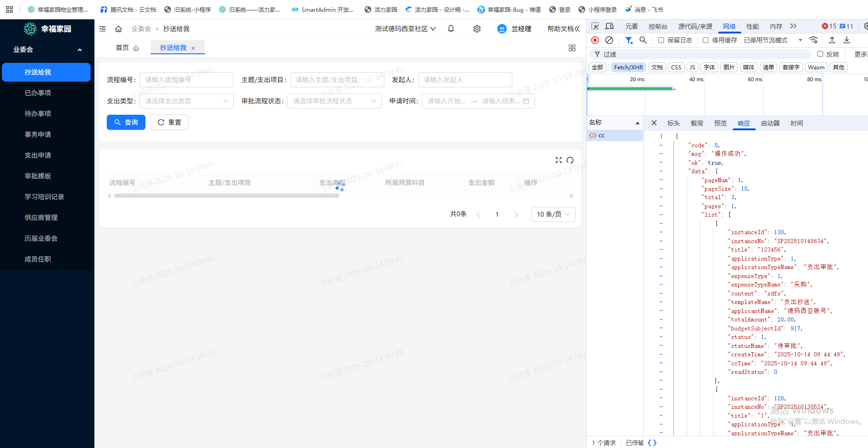The image size is (868, 448).
Task: Click the notification bell in the app header
Action: tap(451, 28)
